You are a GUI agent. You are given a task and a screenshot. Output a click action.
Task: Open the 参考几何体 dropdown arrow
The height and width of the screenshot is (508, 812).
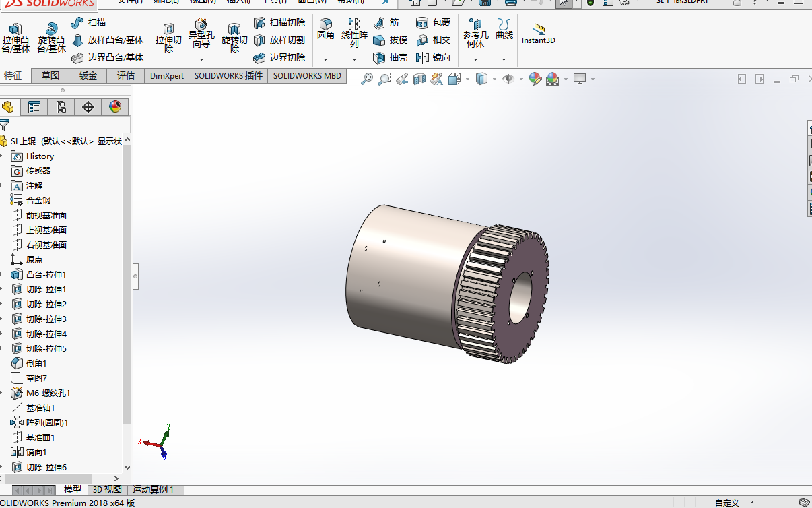pos(475,59)
